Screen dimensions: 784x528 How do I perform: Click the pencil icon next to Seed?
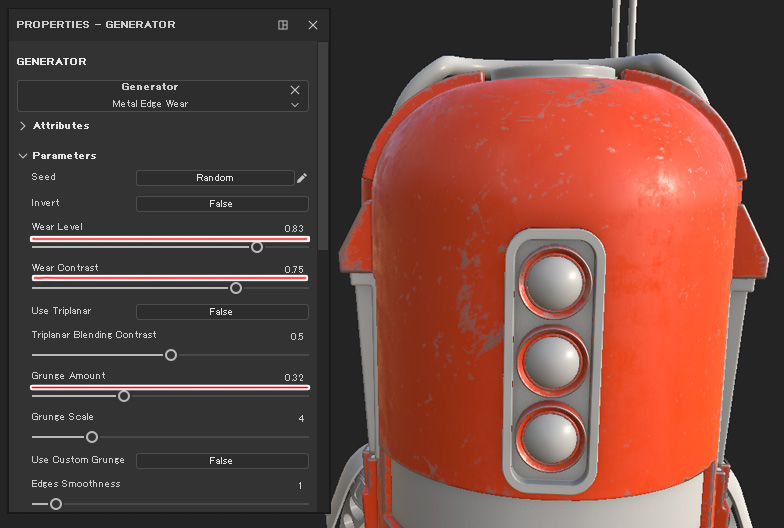[x=302, y=178]
